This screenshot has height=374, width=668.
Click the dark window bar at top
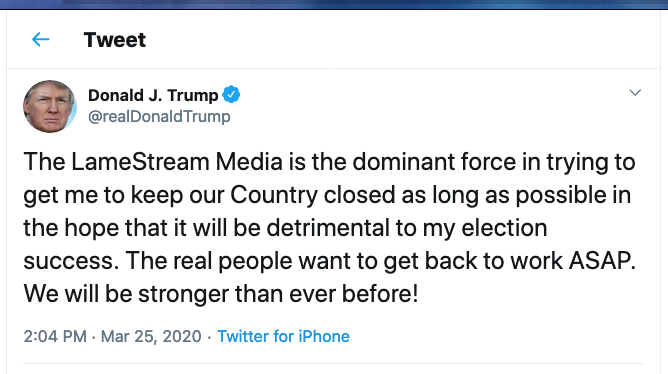coord(334,4)
